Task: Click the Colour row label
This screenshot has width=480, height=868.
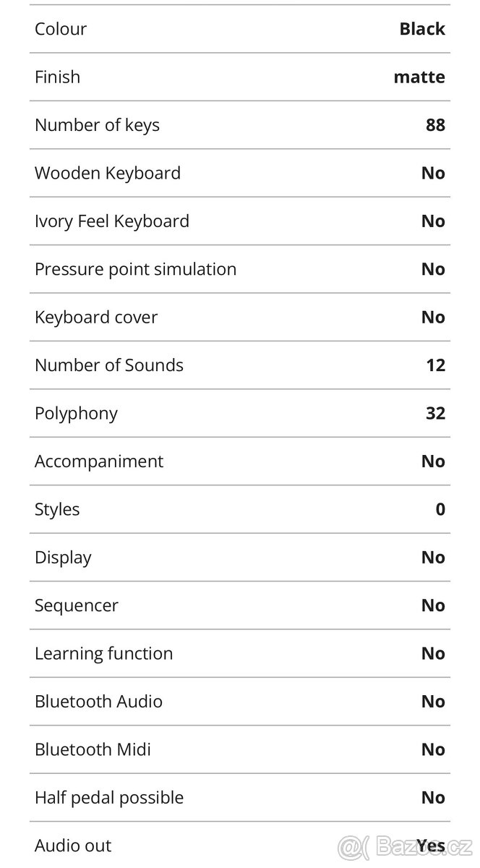Action: [x=61, y=29]
